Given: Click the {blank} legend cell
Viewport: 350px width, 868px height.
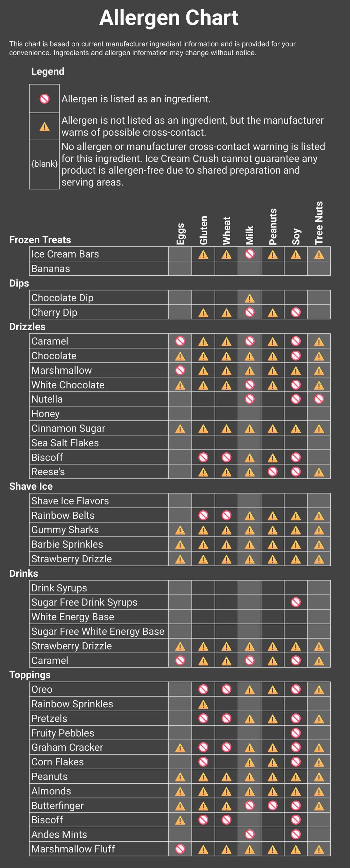Looking at the screenshot, I should (x=44, y=164).
